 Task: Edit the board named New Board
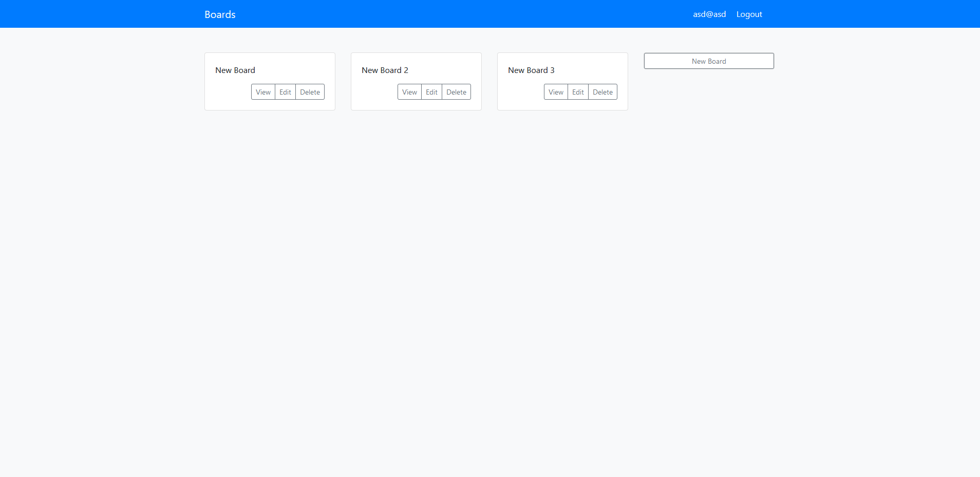click(285, 91)
